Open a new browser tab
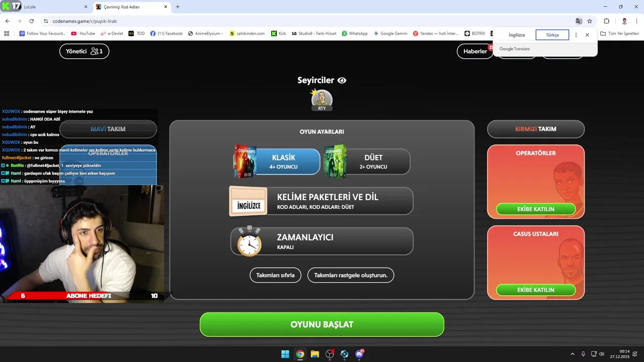The image size is (644, 362). pos(178,7)
